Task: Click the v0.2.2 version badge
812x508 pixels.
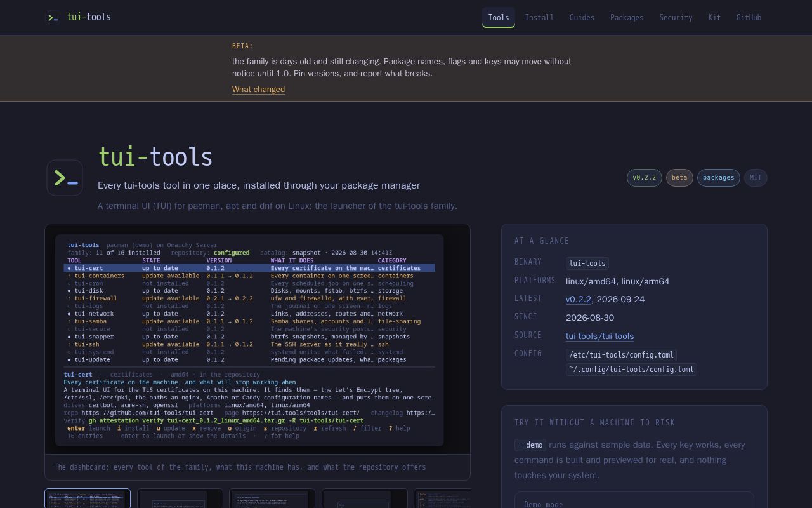Action: point(645,178)
